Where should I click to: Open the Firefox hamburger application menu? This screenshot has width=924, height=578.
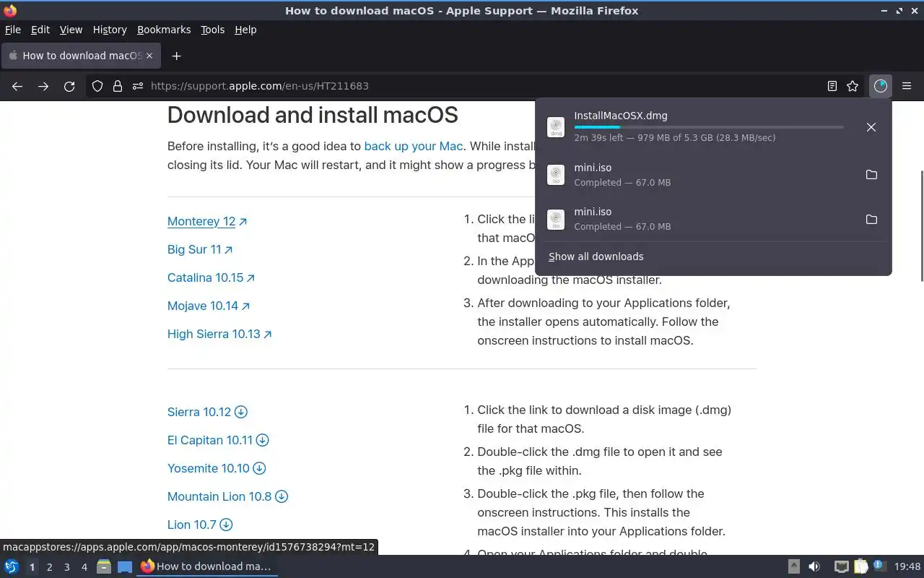907,86
